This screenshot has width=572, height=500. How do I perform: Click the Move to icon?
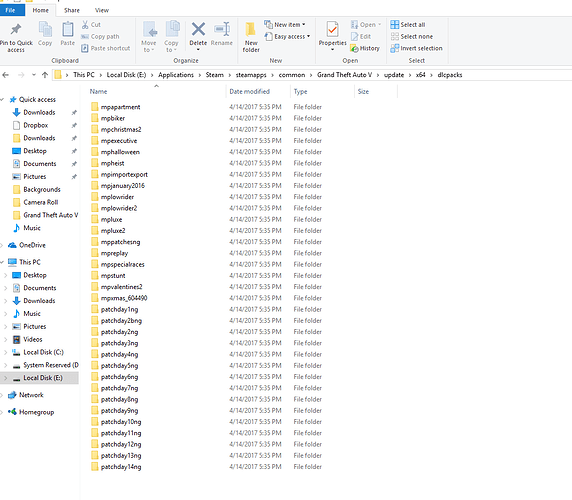pos(150,30)
